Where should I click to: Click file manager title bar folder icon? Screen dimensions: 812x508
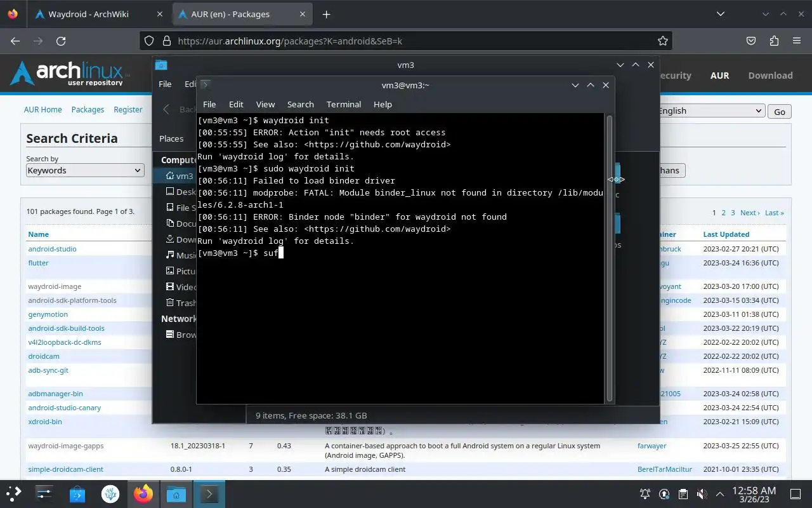tap(161, 65)
